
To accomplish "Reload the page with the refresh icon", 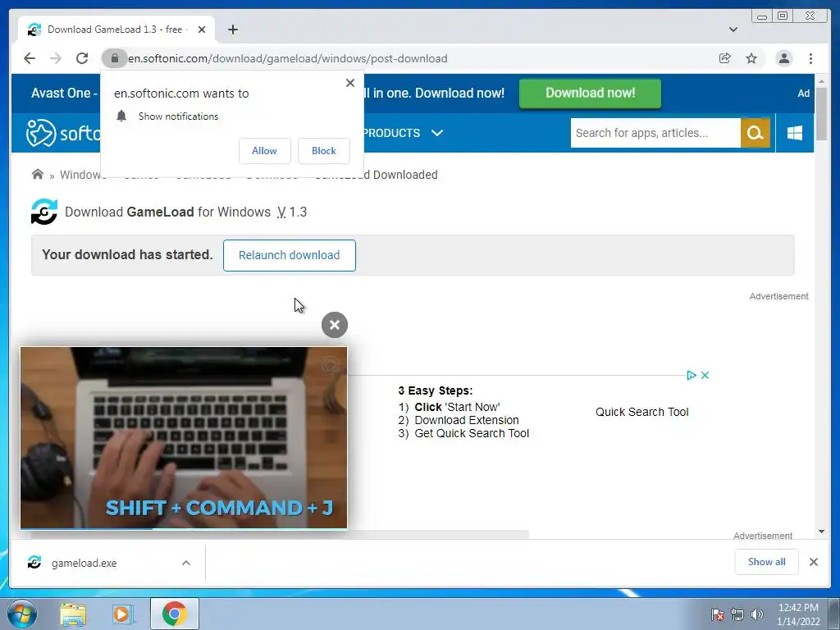I will 82,58.
